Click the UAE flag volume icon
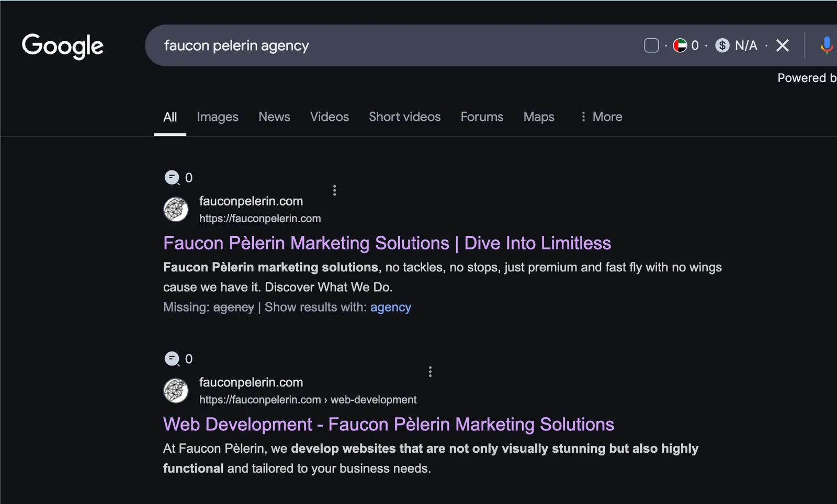 [x=680, y=45]
